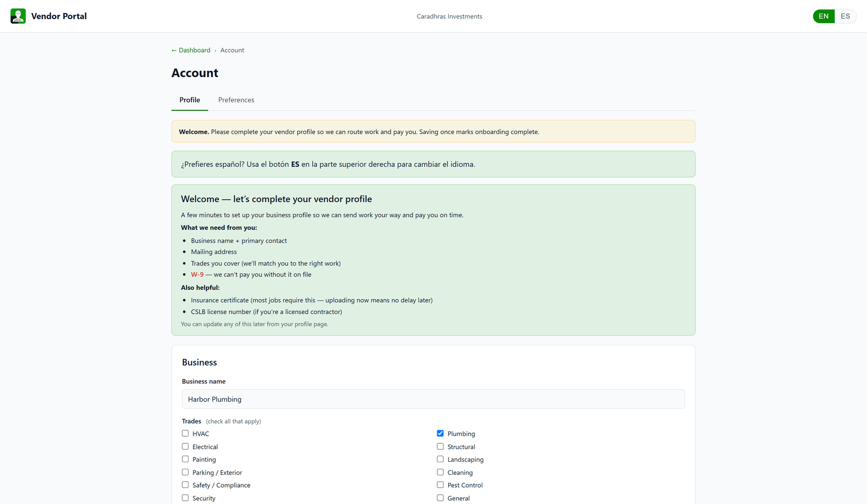The width and height of the screenshot is (867, 504).
Task: Uncheck the Plumbing trade checkbox
Action: click(440, 434)
